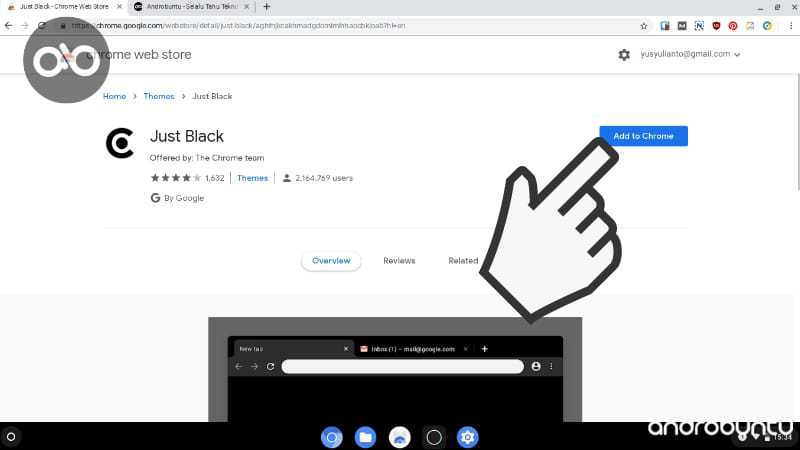Click the chrome web store header title
The image size is (800, 450).
139,55
